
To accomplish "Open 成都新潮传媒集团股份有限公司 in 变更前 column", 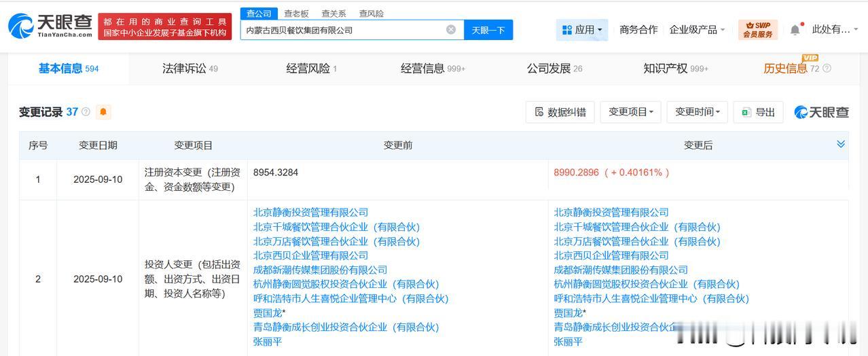I will pos(320,270).
